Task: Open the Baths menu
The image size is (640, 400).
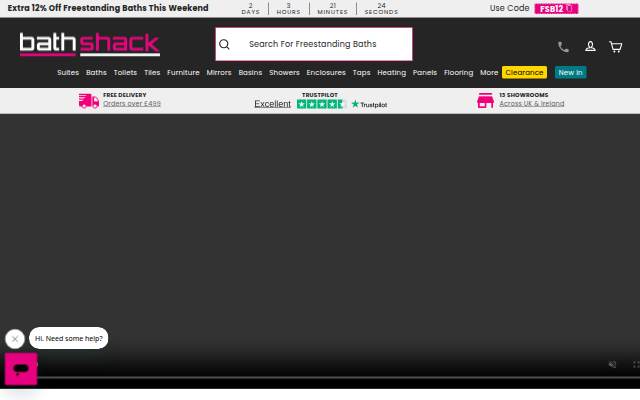Action: 96,73
